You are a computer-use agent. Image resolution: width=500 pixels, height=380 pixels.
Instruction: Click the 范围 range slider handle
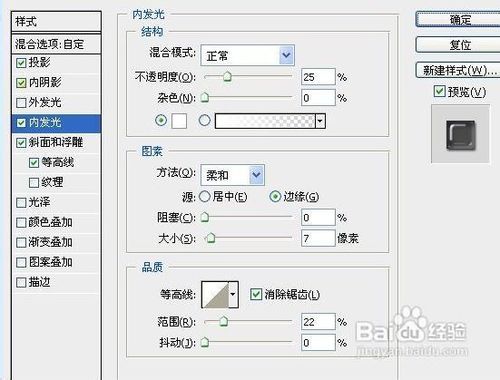(224, 321)
